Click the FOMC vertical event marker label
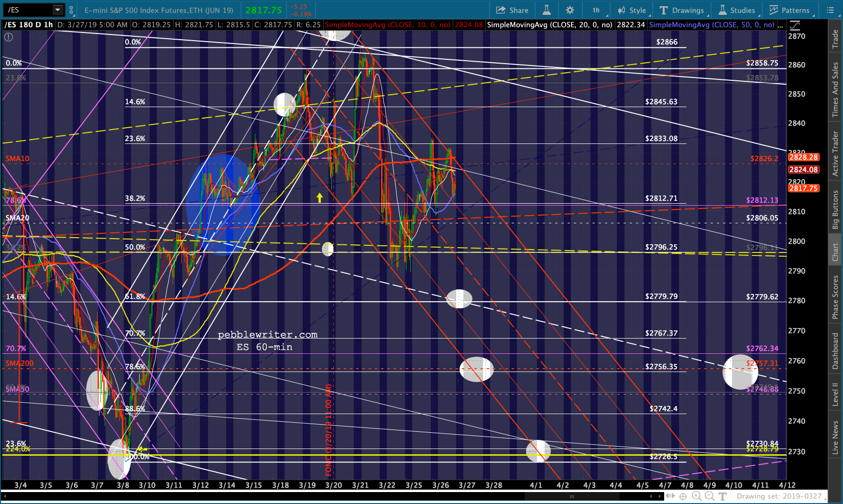The width and height of the screenshot is (843, 504). pos(328,430)
